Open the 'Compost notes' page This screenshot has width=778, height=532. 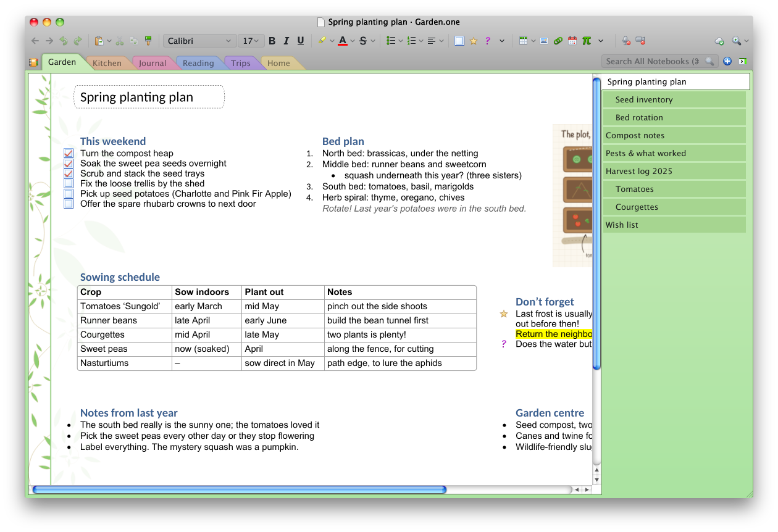pyautogui.click(x=674, y=135)
